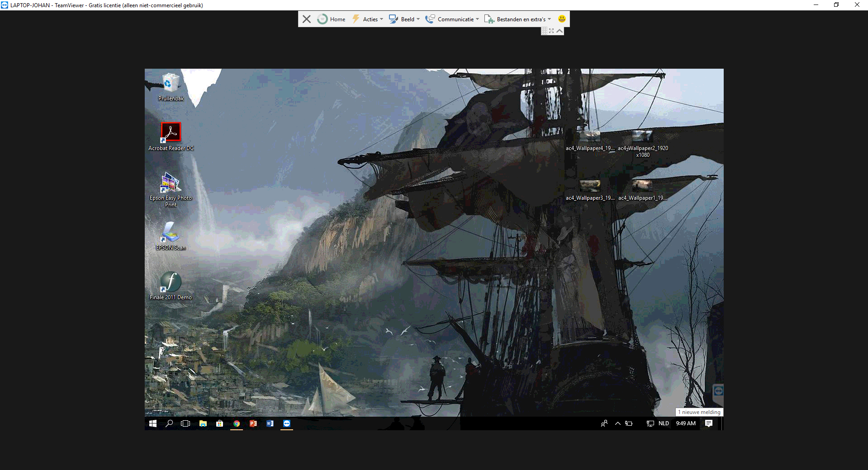Collapse the TeamViewer toolbar with chevron

tap(560, 31)
